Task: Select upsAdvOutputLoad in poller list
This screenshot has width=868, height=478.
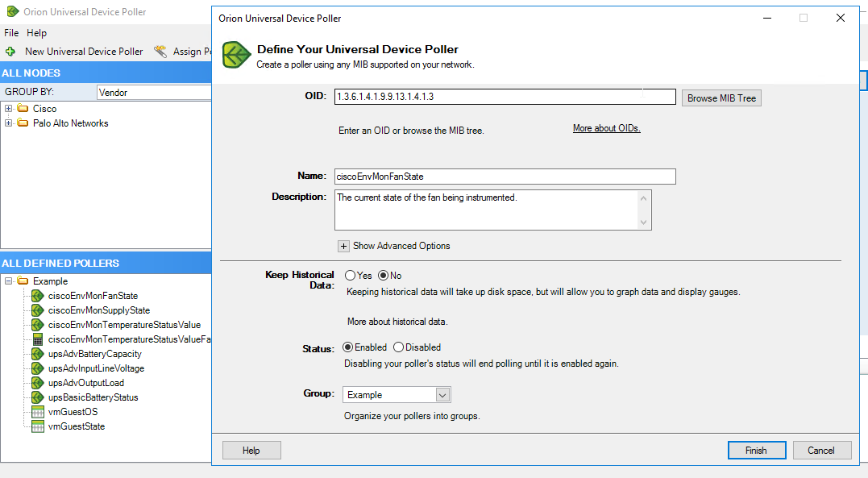Action: pos(85,383)
